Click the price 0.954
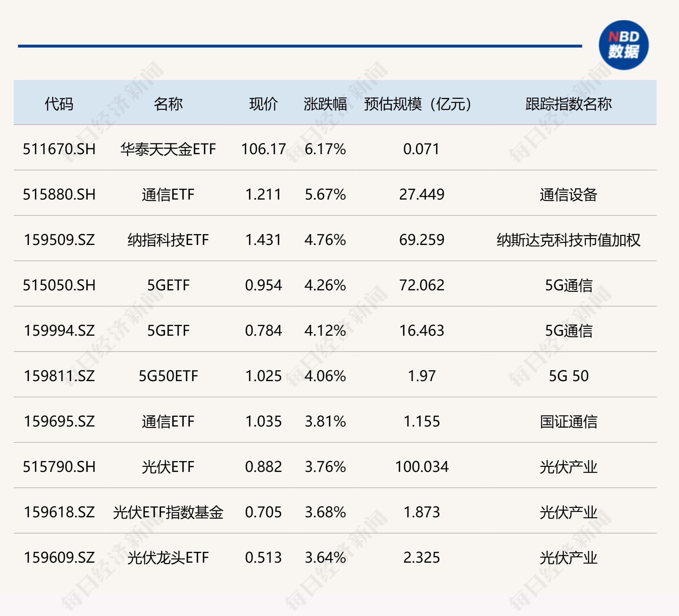The height and width of the screenshot is (616, 679). coord(264,285)
